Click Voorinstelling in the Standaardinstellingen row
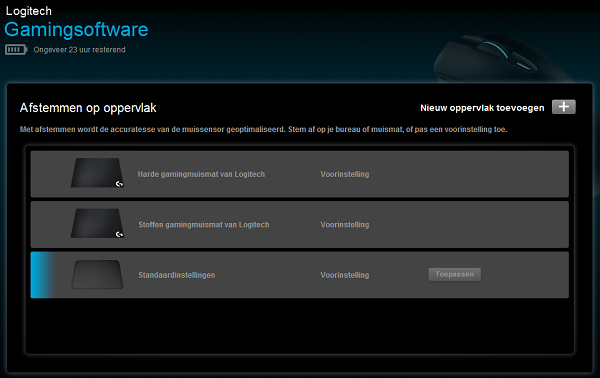 tap(345, 275)
